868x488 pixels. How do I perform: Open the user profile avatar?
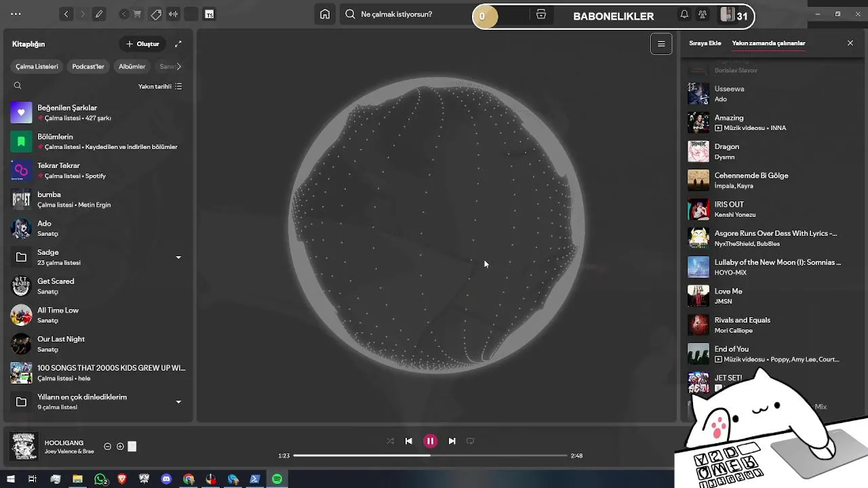[727, 15]
